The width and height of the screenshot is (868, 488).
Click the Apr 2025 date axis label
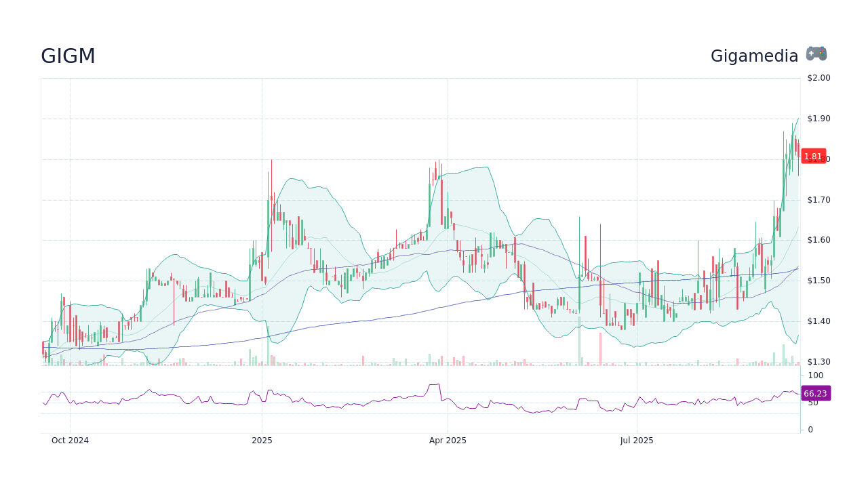(448, 441)
